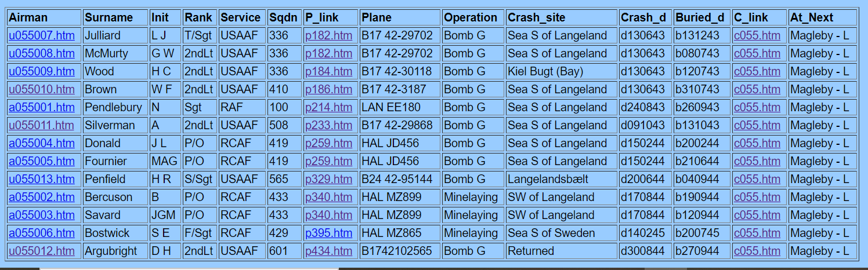Screen dimensions: 868x270
Task: Click c055.htm link in Julliard row
Action: (x=757, y=35)
